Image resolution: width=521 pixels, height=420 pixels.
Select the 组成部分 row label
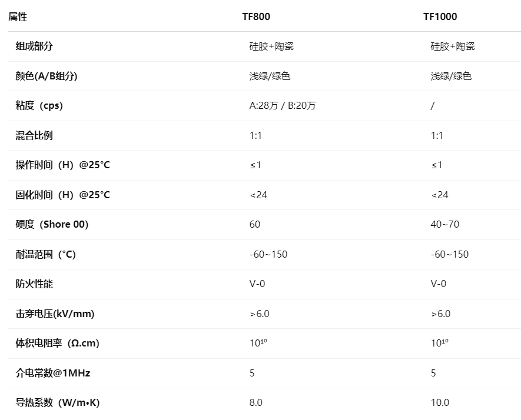point(34,46)
